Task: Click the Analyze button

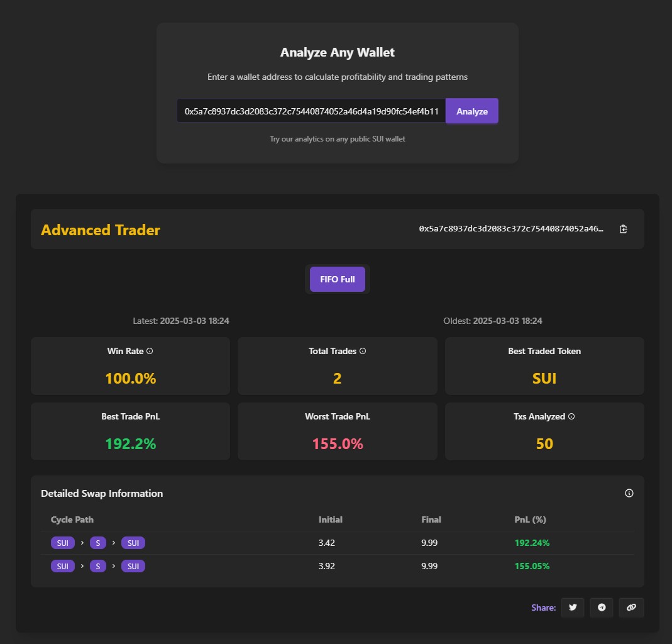Action: (471, 111)
